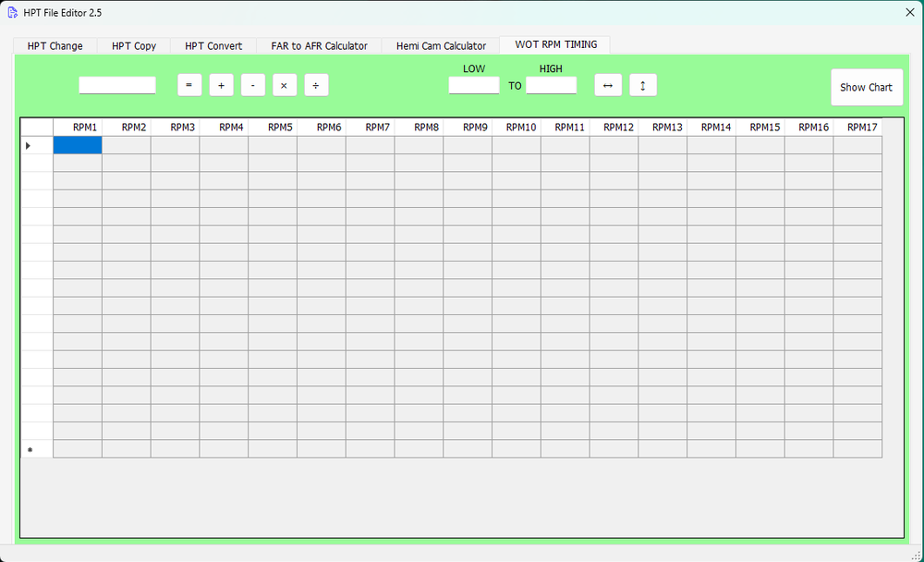Screen dimensions: 924x562
Task: Click the multiply × button
Action: point(284,85)
